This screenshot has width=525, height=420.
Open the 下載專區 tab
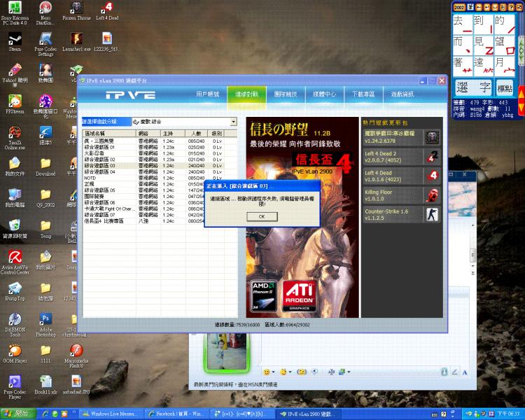(x=363, y=94)
